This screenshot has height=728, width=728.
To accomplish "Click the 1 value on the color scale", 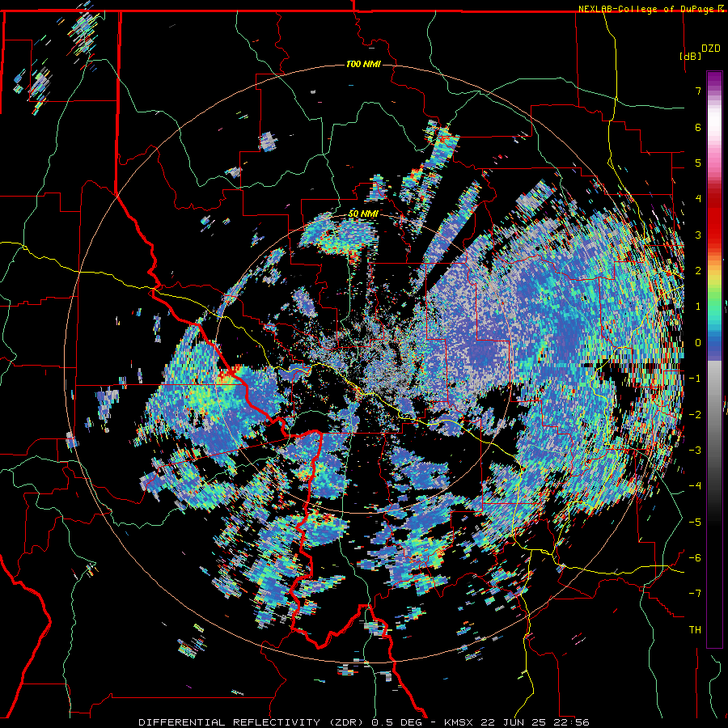I will 698,307.
